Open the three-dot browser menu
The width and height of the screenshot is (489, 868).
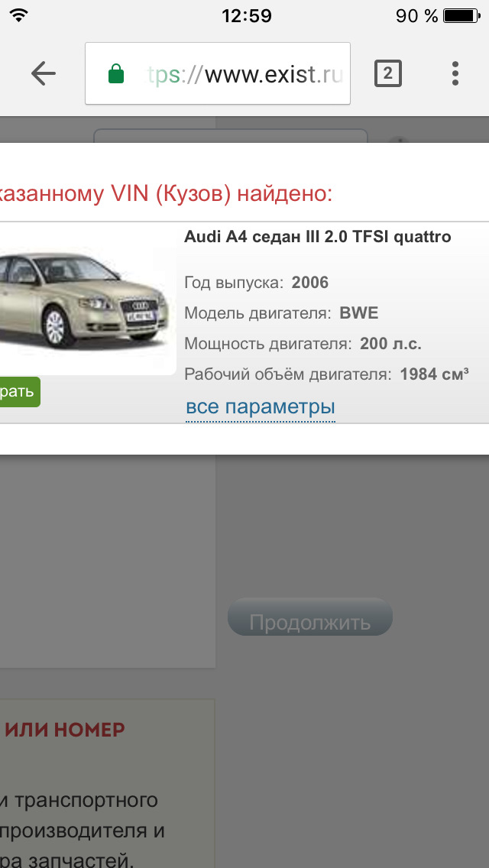[455, 73]
